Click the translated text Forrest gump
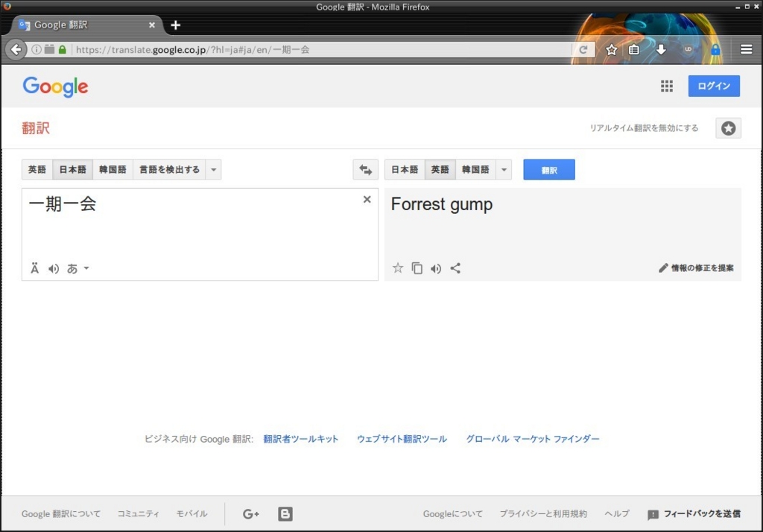Viewport: 763px width, 532px height. [442, 204]
